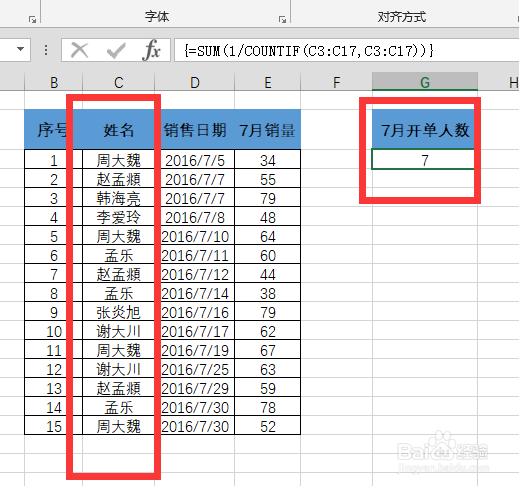Select 孟乐 in row 6
519x486 pixels.
point(119,255)
